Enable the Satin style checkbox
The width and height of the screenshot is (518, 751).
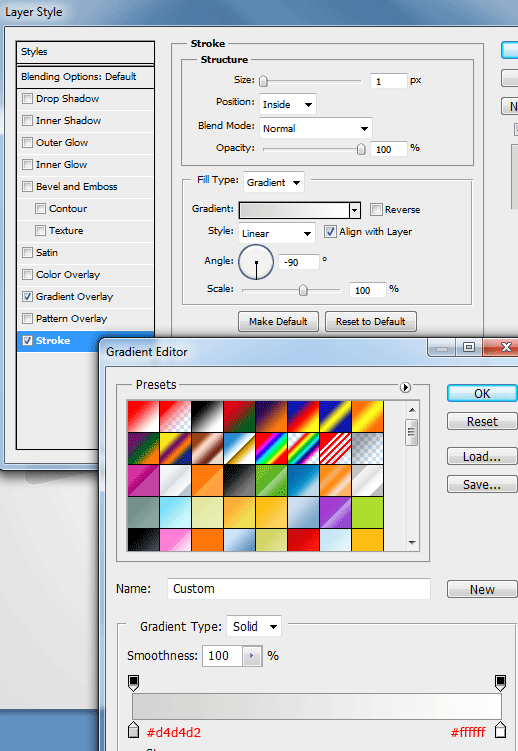(28, 253)
